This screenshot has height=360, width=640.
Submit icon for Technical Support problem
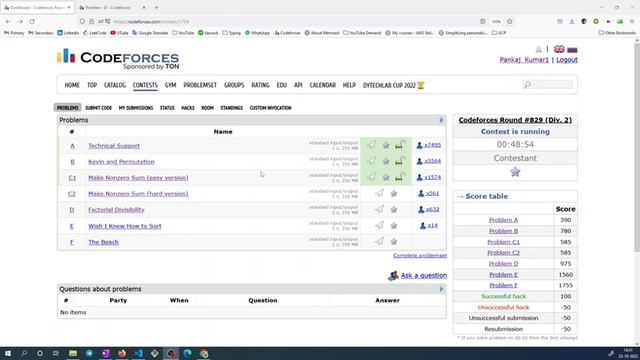[371, 145]
